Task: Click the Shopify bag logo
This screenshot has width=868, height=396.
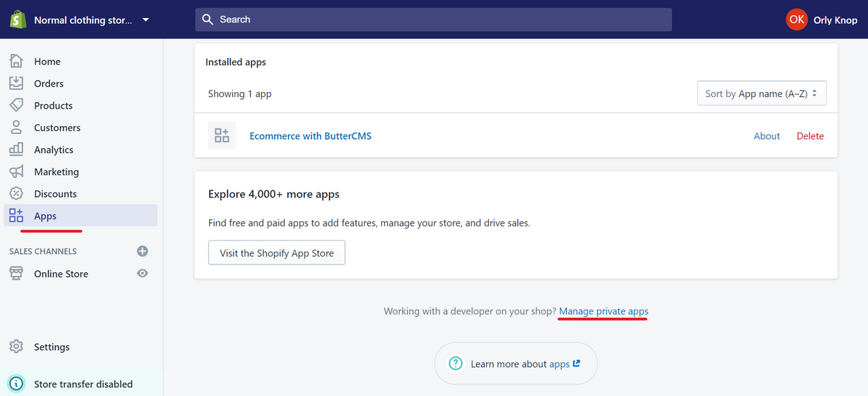Action: [18, 20]
